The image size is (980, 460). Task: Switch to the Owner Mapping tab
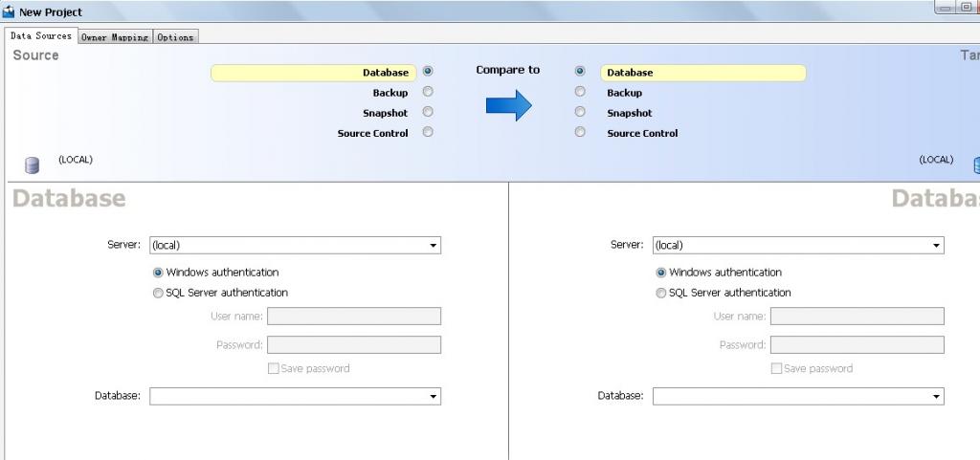115,37
